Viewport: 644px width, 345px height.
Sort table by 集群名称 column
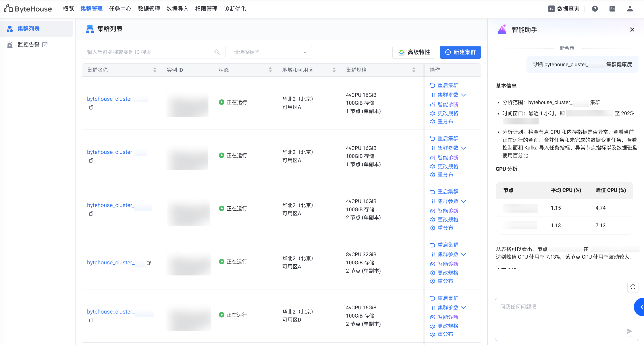155,70
